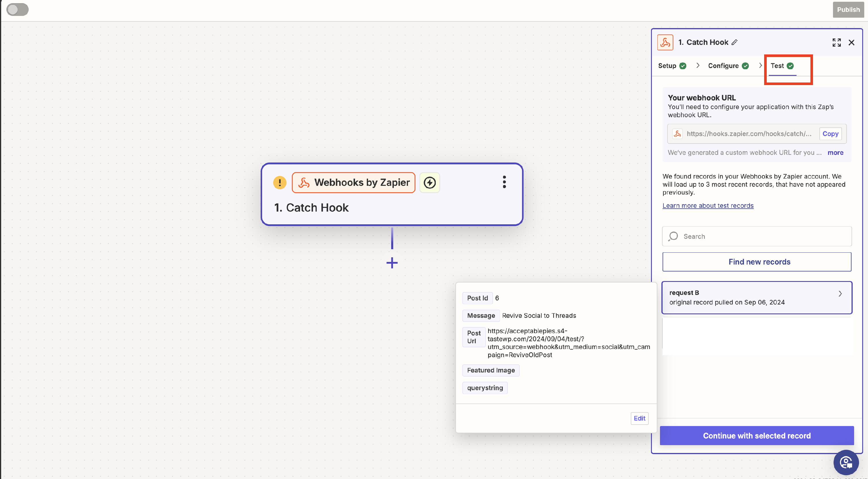Click Find new records button

click(757, 262)
